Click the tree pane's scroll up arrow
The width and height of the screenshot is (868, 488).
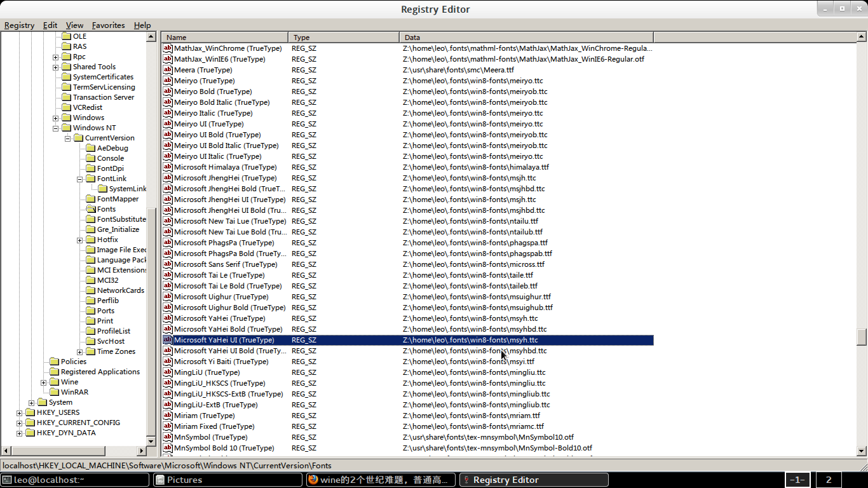pyautogui.click(x=151, y=37)
